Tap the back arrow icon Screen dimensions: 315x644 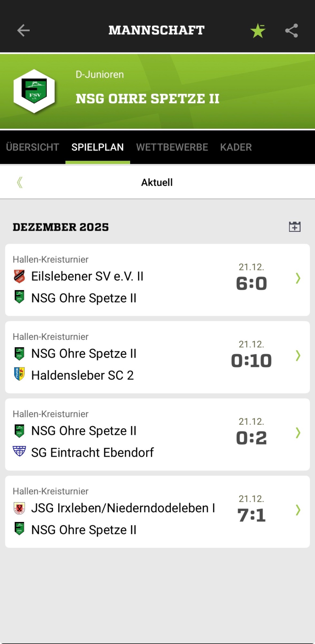point(23,31)
